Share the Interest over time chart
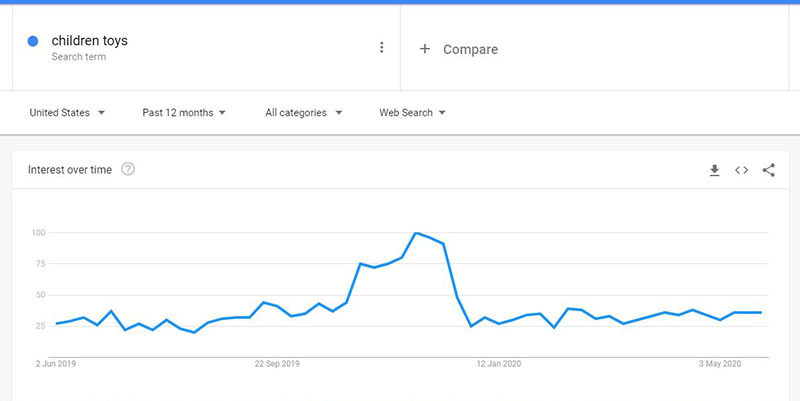 coord(768,170)
